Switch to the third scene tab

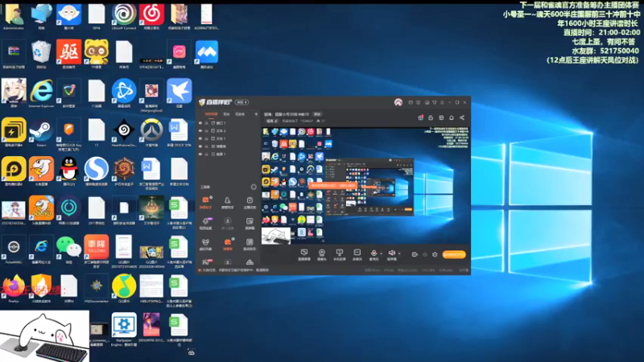(240, 114)
